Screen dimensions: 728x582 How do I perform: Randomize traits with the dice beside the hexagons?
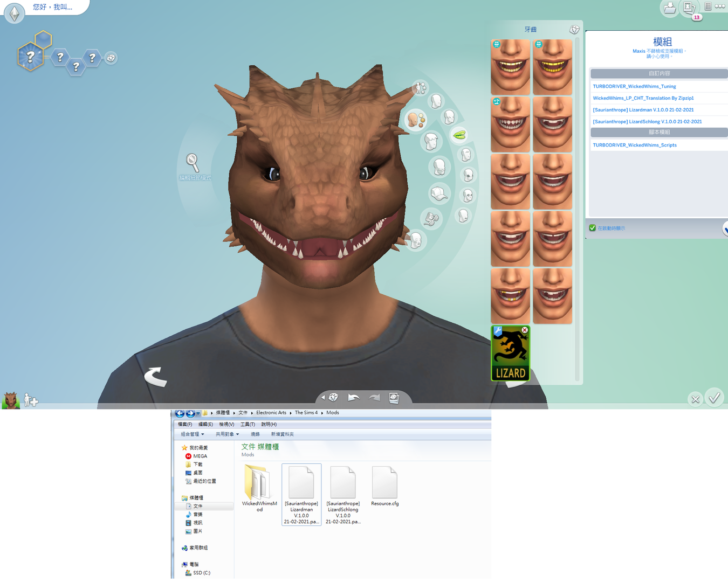point(111,58)
